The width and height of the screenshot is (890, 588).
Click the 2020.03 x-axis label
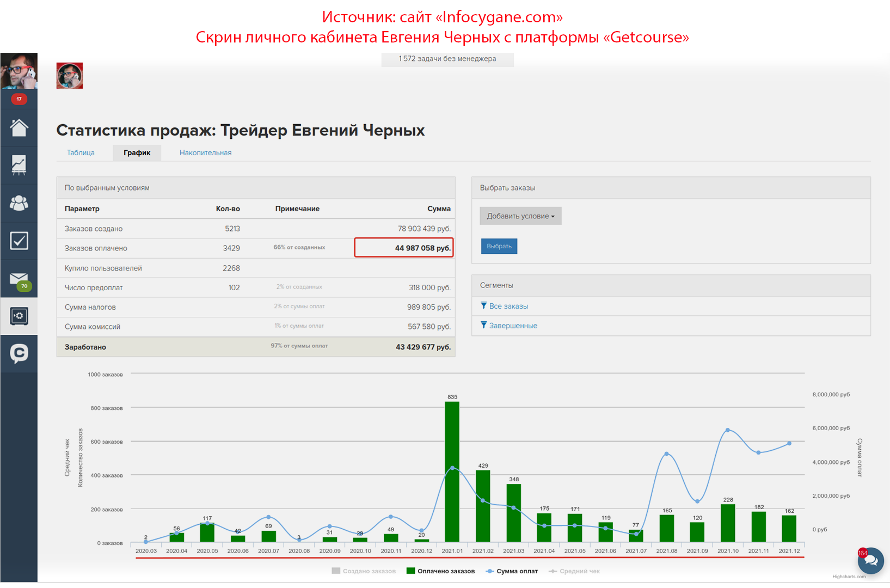point(146,551)
